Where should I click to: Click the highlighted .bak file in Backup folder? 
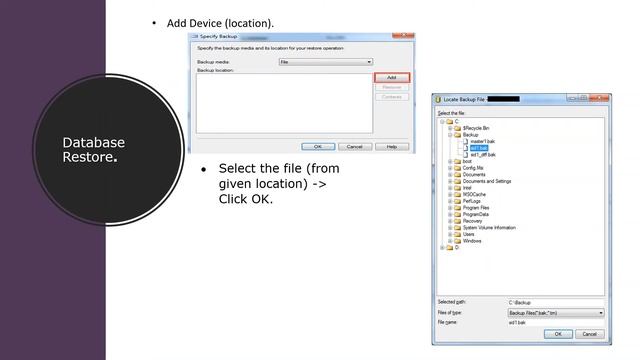tap(479, 148)
